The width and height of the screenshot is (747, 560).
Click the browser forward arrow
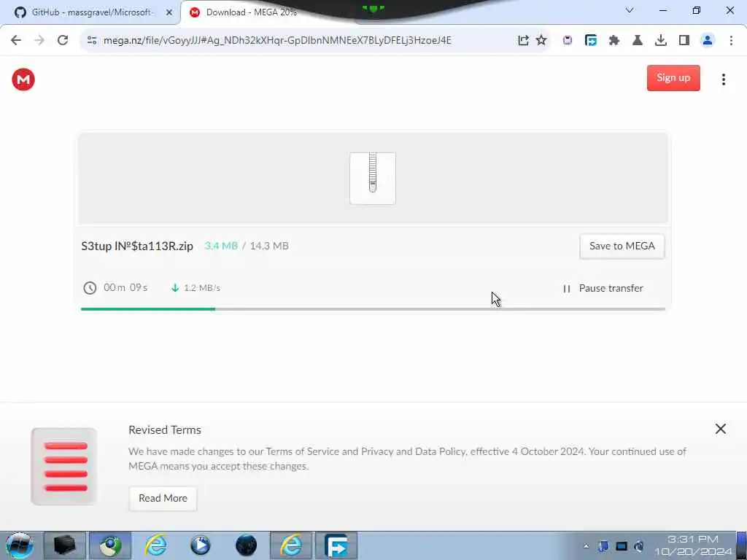click(x=39, y=40)
